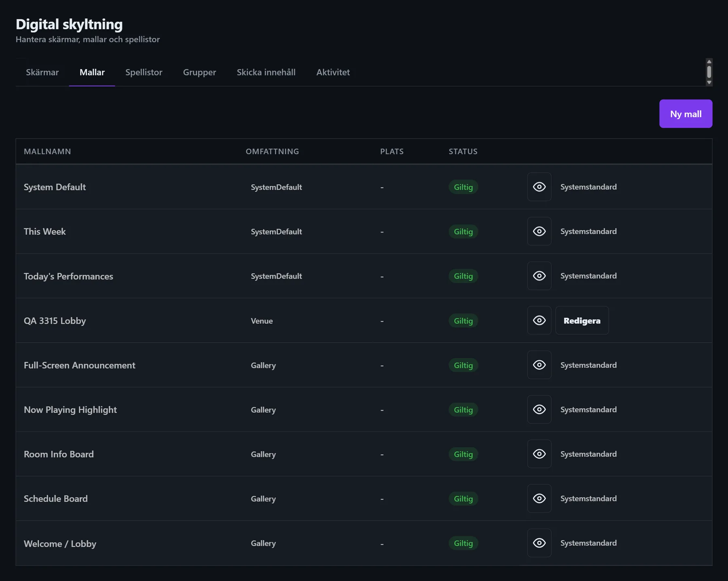Create a new template with Ny mall

pos(686,114)
